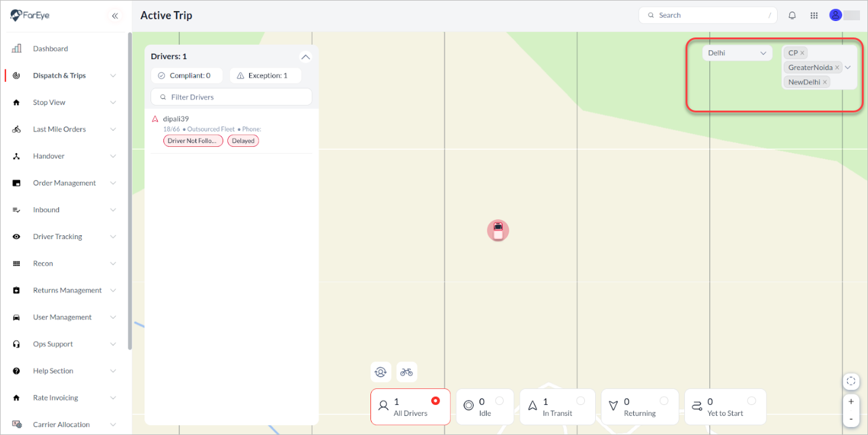The height and width of the screenshot is (435, 868).
Task: Click the Inbound icon
Action: [x=17, y=210]
